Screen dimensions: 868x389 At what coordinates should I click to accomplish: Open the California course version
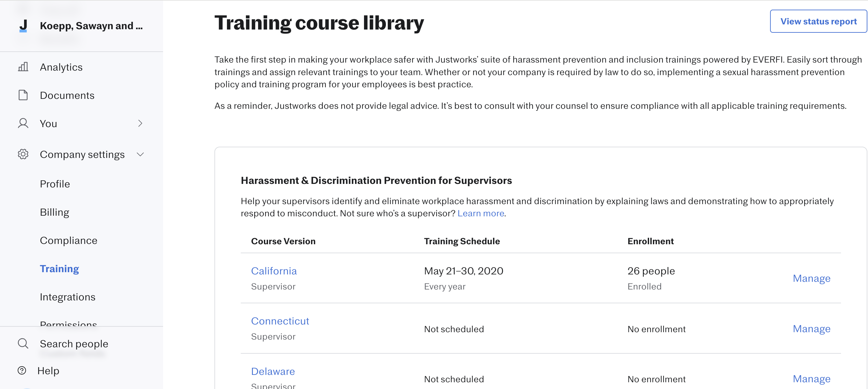[x=273, y=271]
